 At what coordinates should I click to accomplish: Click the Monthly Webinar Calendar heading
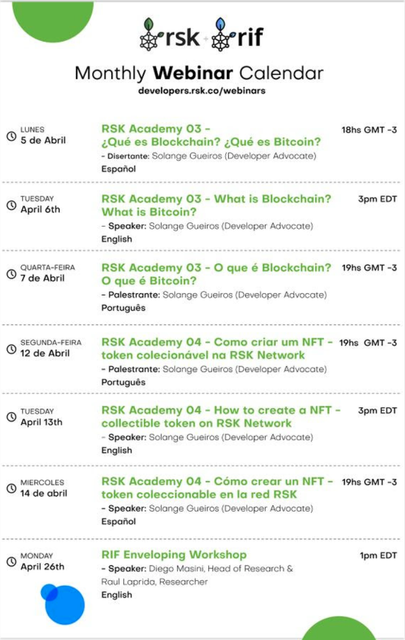[x=199, y=73]
